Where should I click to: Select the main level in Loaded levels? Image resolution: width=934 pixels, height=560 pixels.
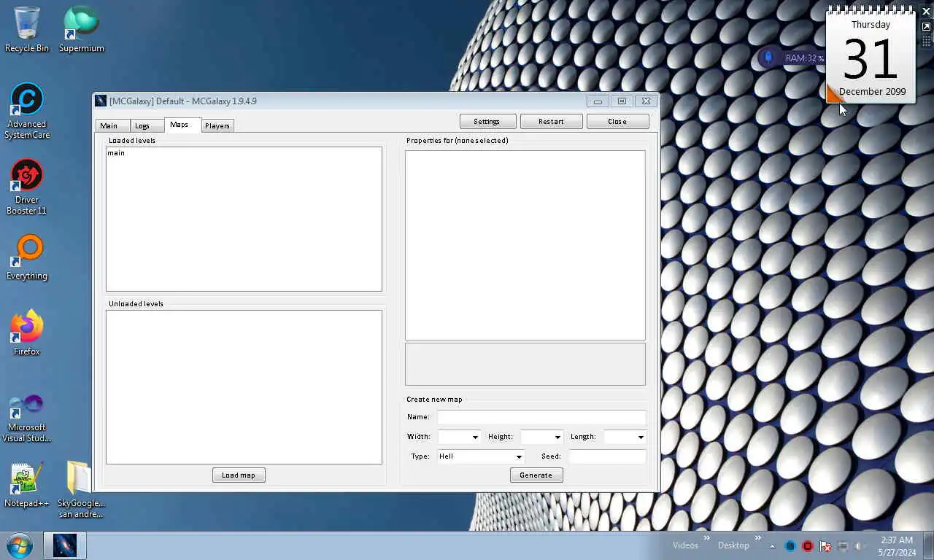click(116, 153)
